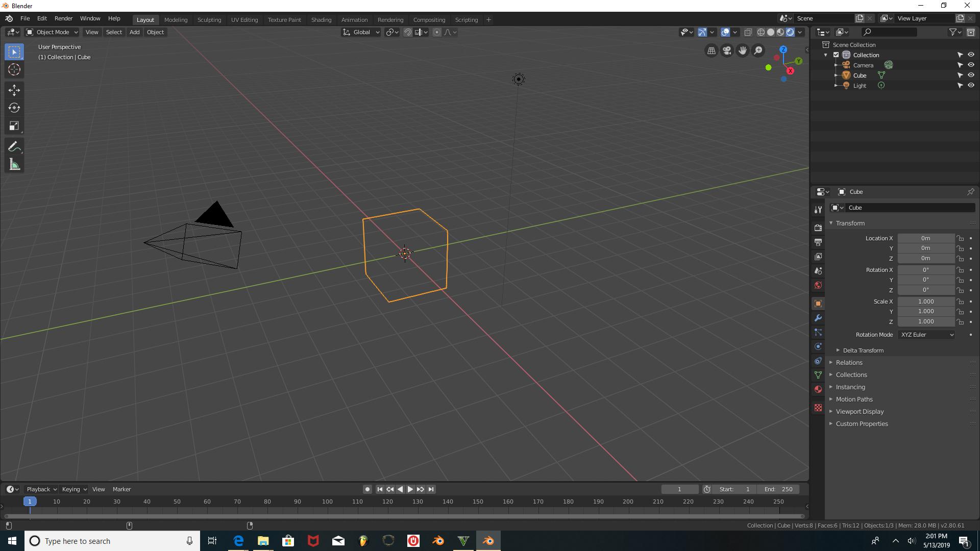
Task: Switch to the Shading workspace tab
Action: click(x=321, y=19)
